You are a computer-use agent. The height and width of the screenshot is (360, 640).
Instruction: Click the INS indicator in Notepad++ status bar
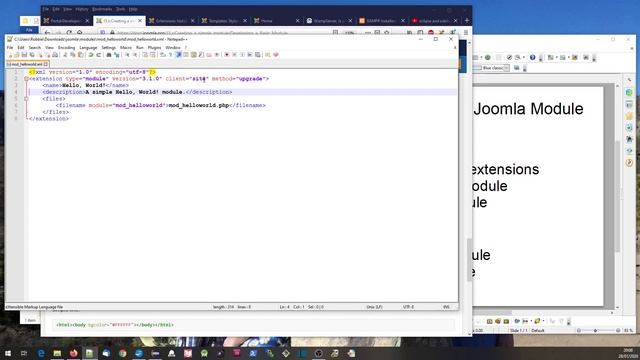pyautogui.click(x=447, y=307)
